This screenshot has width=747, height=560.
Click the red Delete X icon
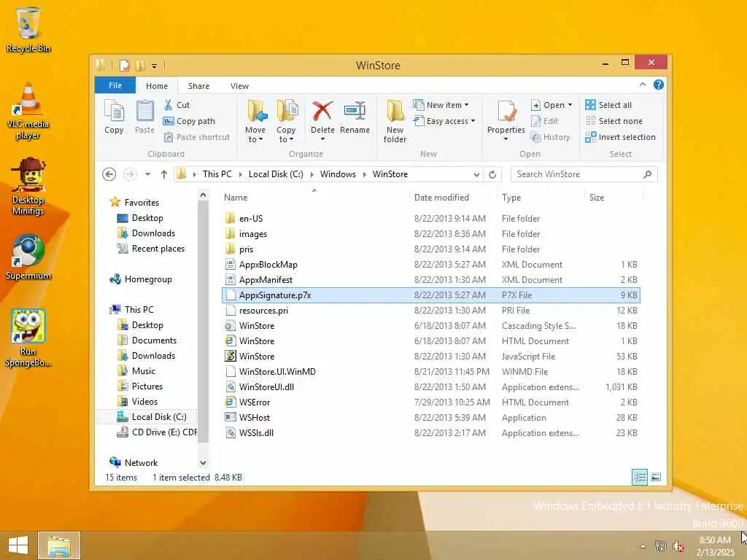click(322, 111)
